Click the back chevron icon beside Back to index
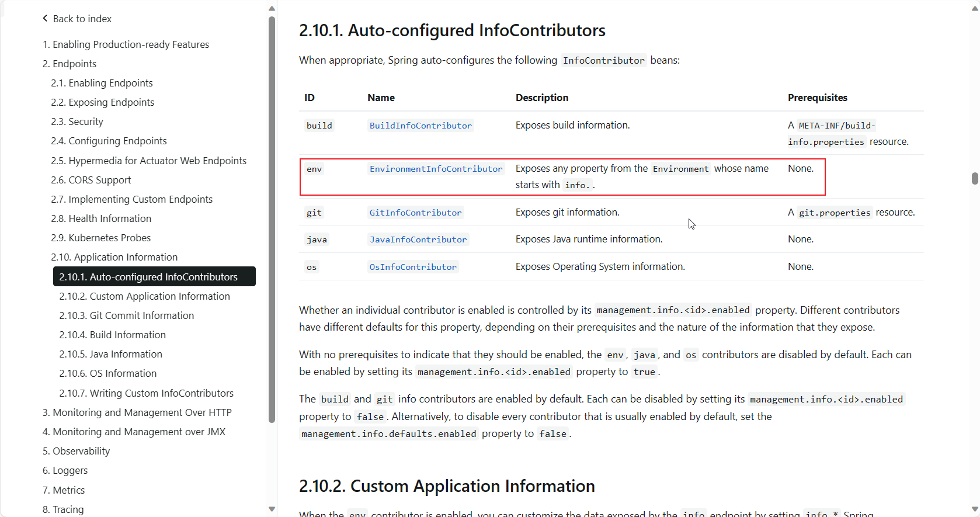This screenshot has width=980, height=517. pos(44,18)
